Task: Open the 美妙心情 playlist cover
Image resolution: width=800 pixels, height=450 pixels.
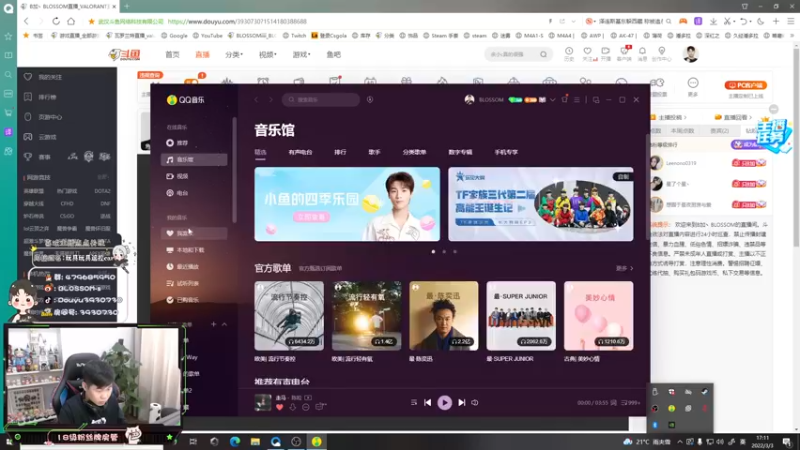Action: tap(598, 316)
